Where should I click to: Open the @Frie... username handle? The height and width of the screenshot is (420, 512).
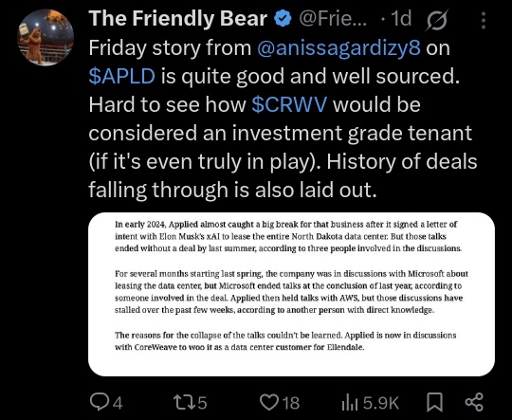click(333, 19)
